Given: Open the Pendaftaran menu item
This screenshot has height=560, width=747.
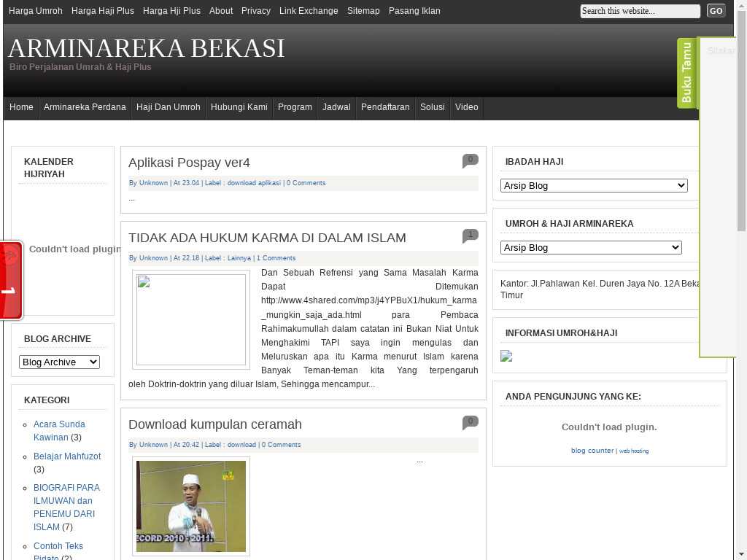Looking at the screenshot, I should point(385,107).
